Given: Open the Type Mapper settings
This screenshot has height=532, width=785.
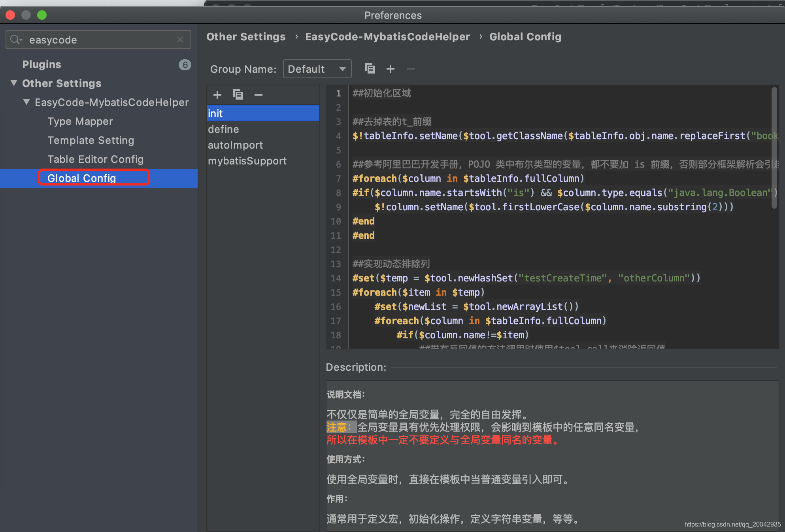Looking at the screenshot, I should (80, 121).
